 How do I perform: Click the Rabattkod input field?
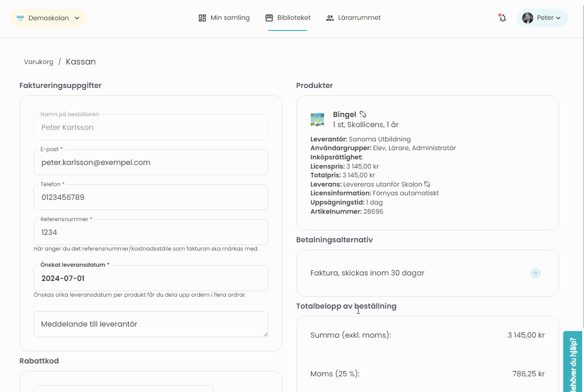click(x=124, y=388)
